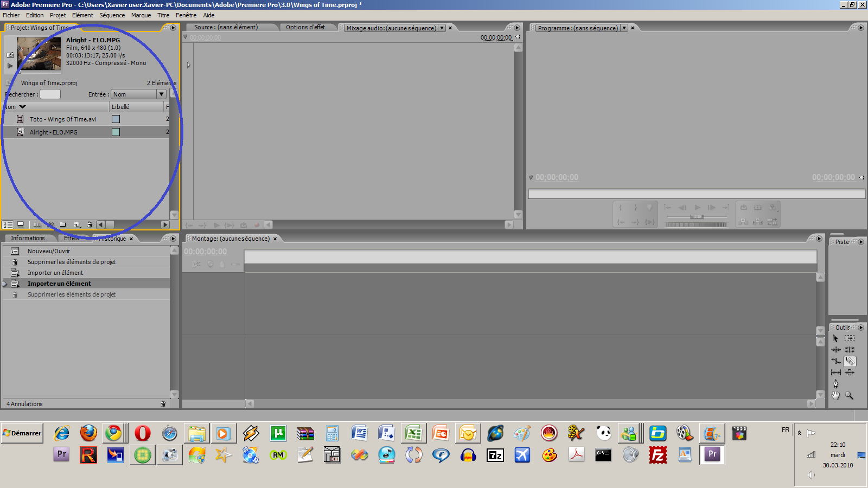Select the Rolling Edit tool
Screen dimensions: 868x488
pos(850,350)
